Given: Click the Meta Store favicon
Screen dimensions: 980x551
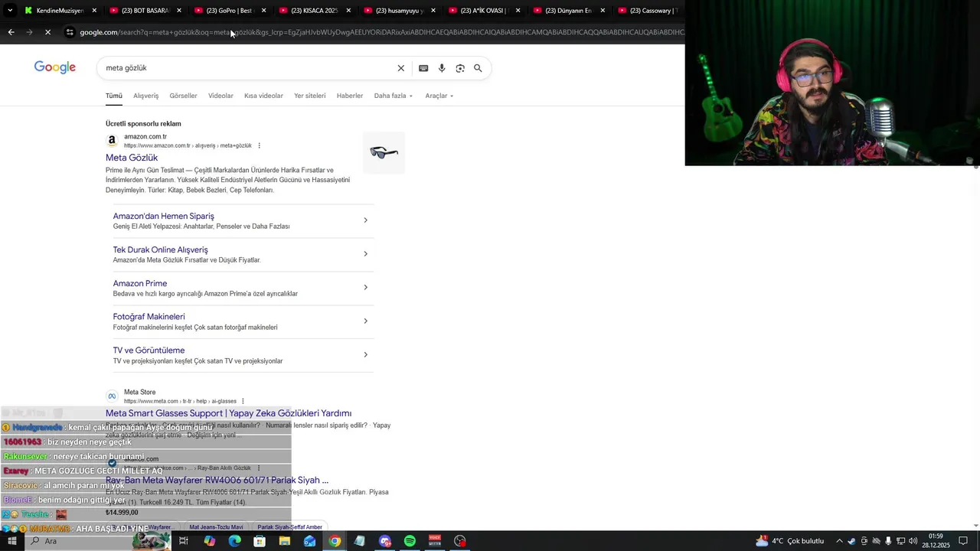Looking at the screenshot, I should (x=112, y=396).
